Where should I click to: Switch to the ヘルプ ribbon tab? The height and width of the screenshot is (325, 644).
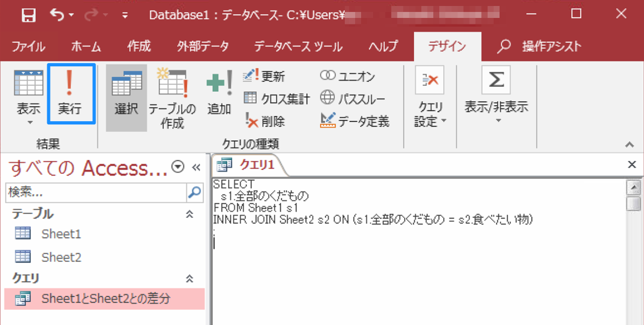click(383, 46)
